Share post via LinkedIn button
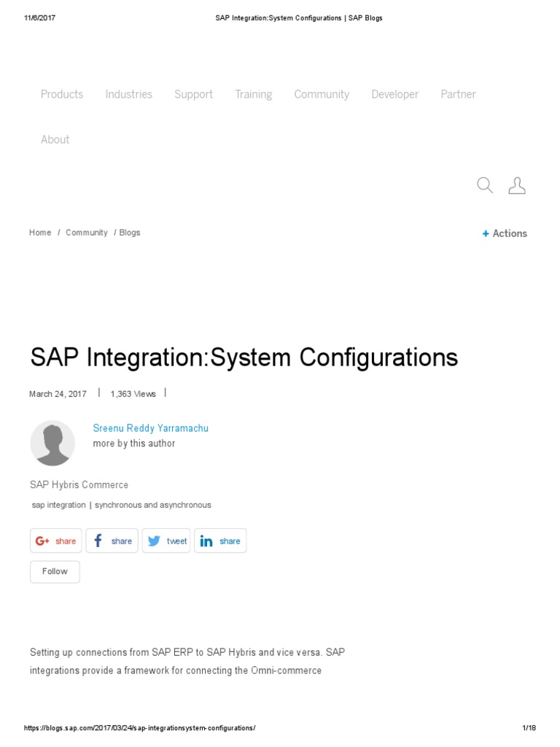This screenshot has height=747, width=560. click(x=220, y=541)
